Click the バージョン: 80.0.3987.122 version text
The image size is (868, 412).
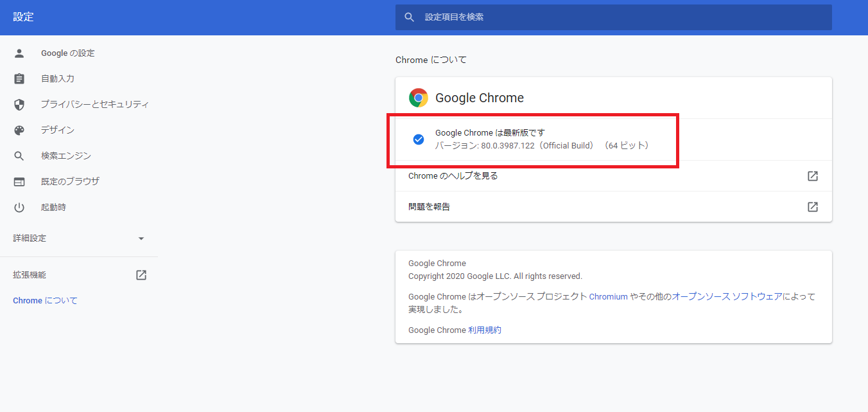544,146
